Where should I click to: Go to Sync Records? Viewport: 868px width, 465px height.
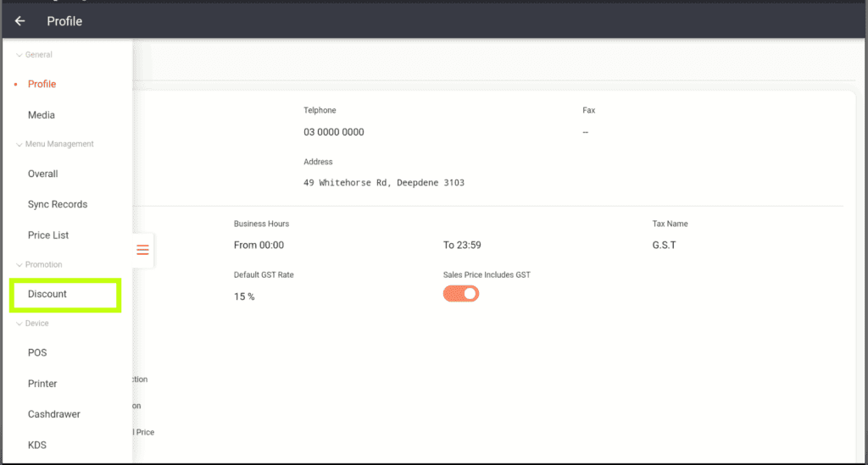coord(57,204)
